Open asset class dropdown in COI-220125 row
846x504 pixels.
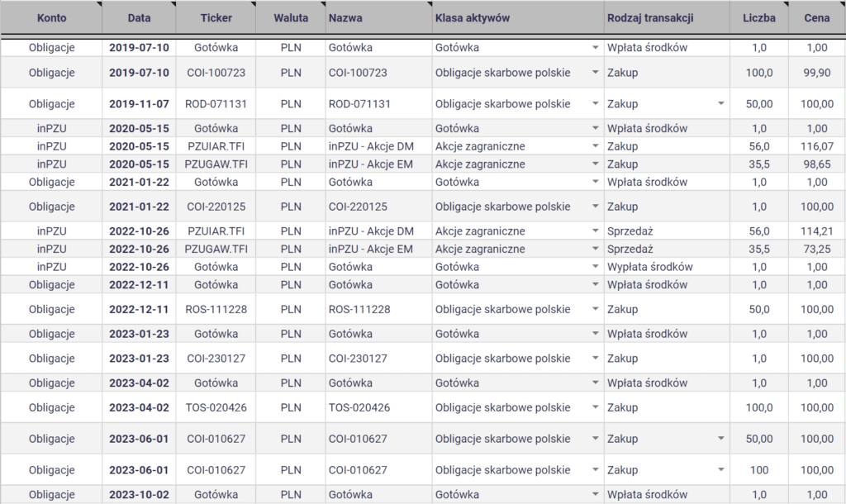click(596, 207)
